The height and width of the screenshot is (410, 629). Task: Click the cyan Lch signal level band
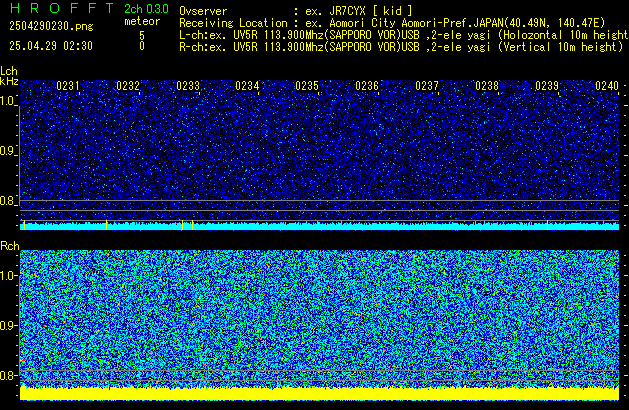click(x=319, y=226)
